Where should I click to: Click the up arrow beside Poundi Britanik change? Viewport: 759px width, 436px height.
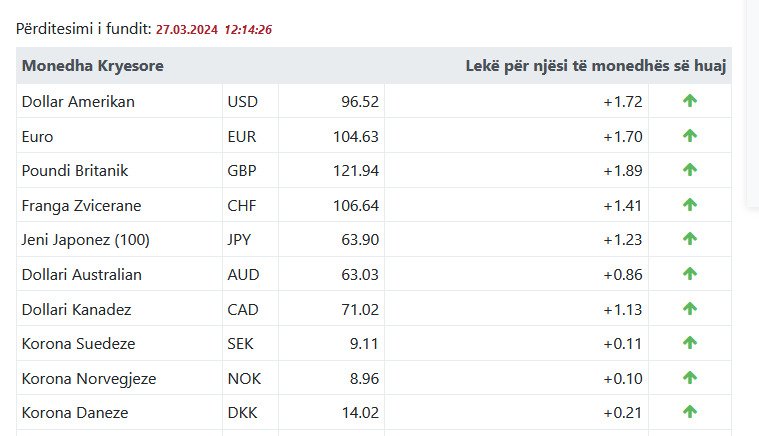(689, 170)
